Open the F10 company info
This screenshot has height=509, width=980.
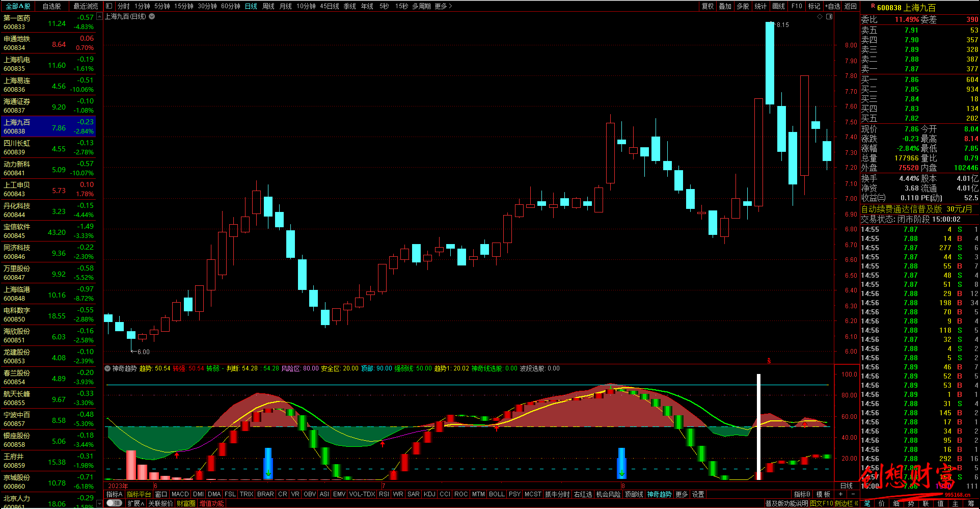pos(797,6)
